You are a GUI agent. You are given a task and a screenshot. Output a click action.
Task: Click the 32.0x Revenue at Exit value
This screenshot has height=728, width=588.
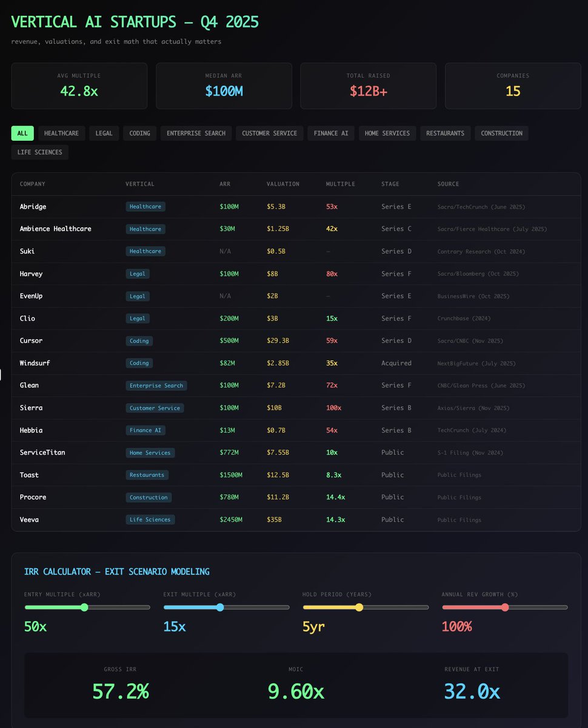pyautogui.click(x=472, y=692)
